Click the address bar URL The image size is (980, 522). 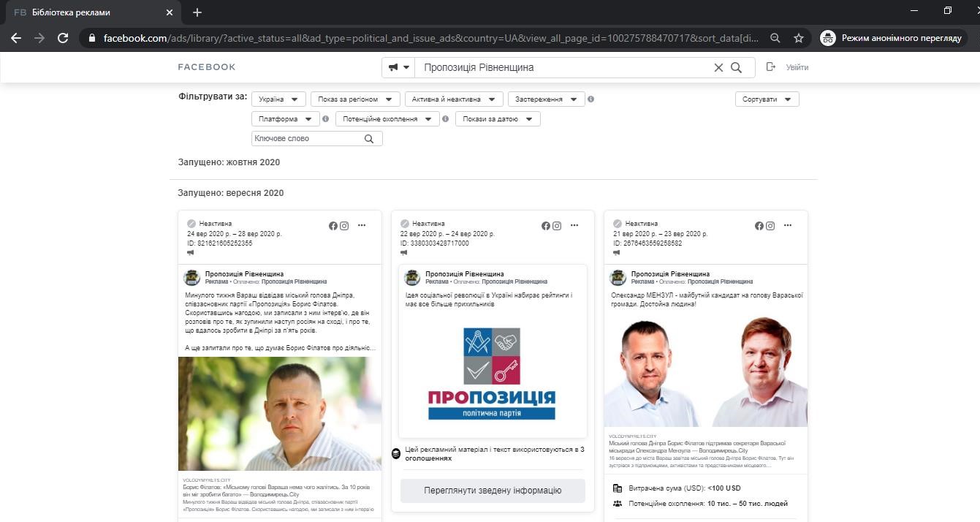tap(431, 38)
